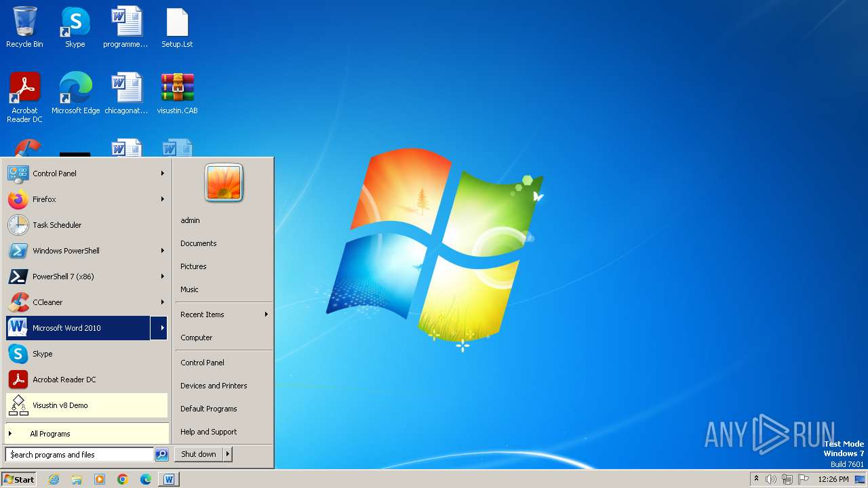
Task: Launch Chrome from taskbar
Action: click(x=123, y=479)
